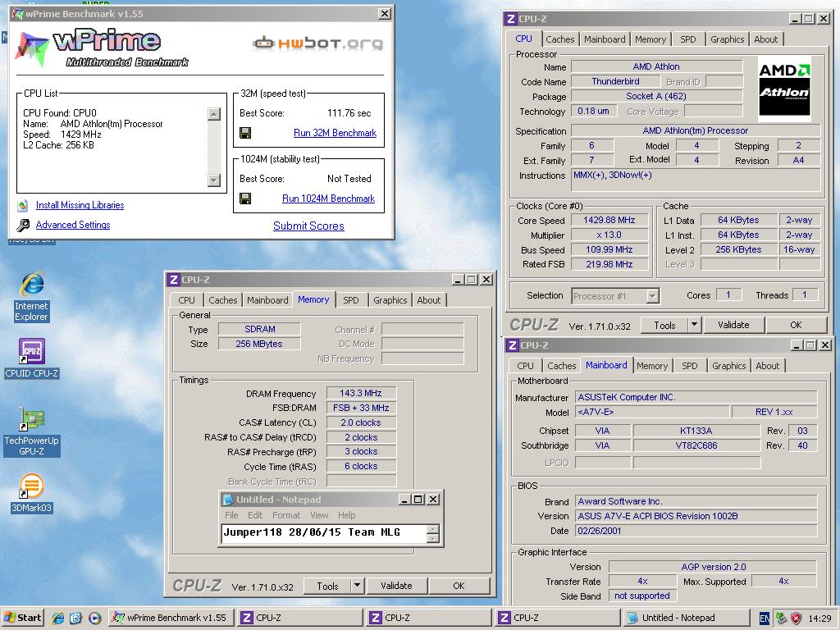The height and width of the screenshot is (630, 840).
Task: Click the Z icon in the CPU-Z Memory window title
Action: [x=173, y=280]
